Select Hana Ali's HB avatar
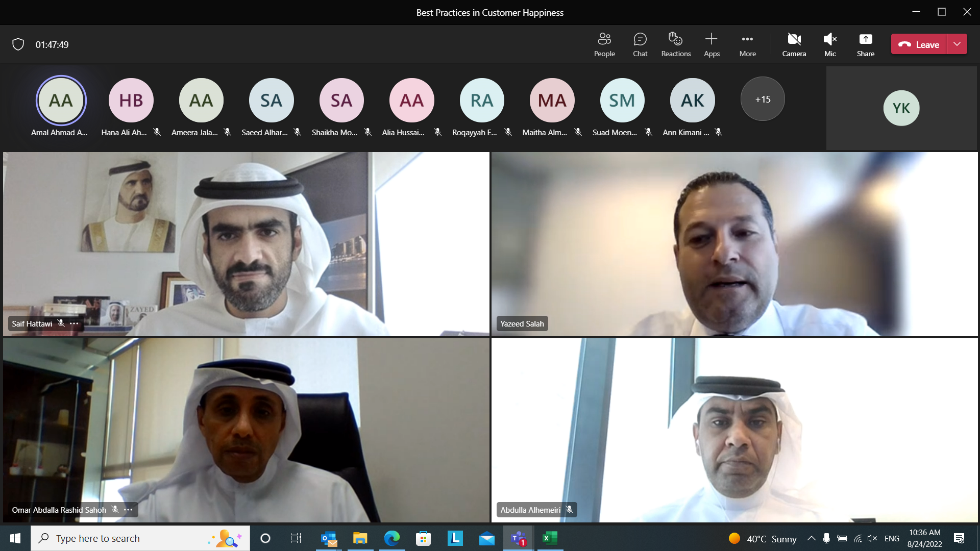 (131, 101)
